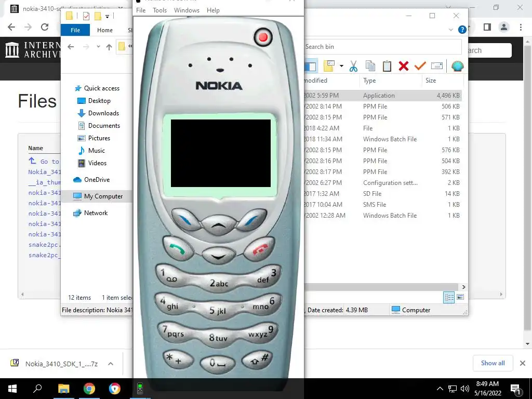The height and width of the screenshot is (399, 532).
Task: Click the Size column header
Action: (x=431, y=81)
